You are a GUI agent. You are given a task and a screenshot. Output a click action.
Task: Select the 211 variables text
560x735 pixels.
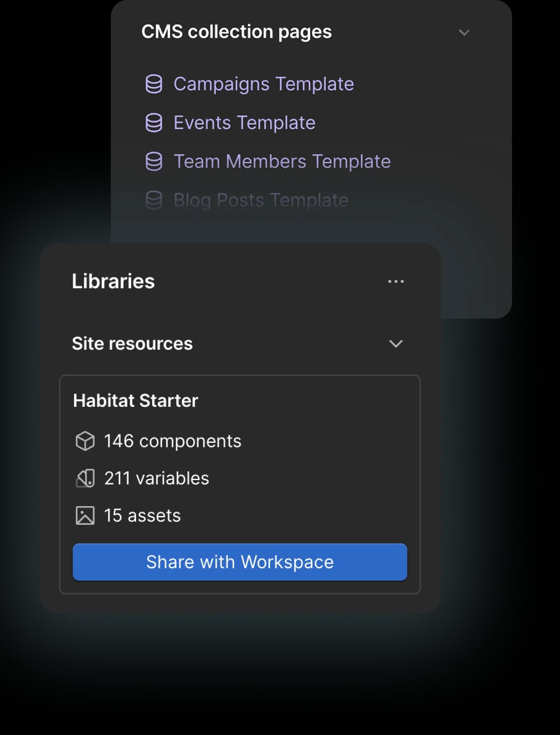(156, 478)
